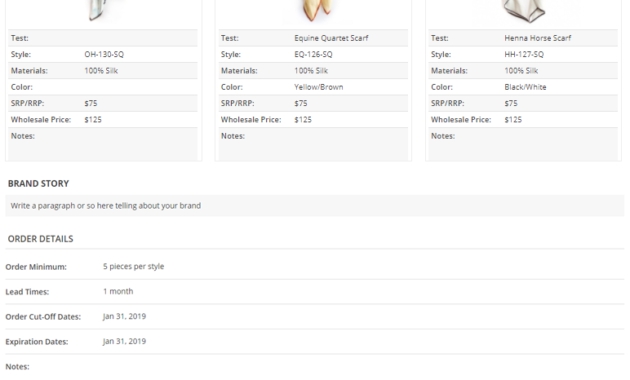Click the Order Cut-Off Dates value
This screenshot has height=380, width=630.
124,316
